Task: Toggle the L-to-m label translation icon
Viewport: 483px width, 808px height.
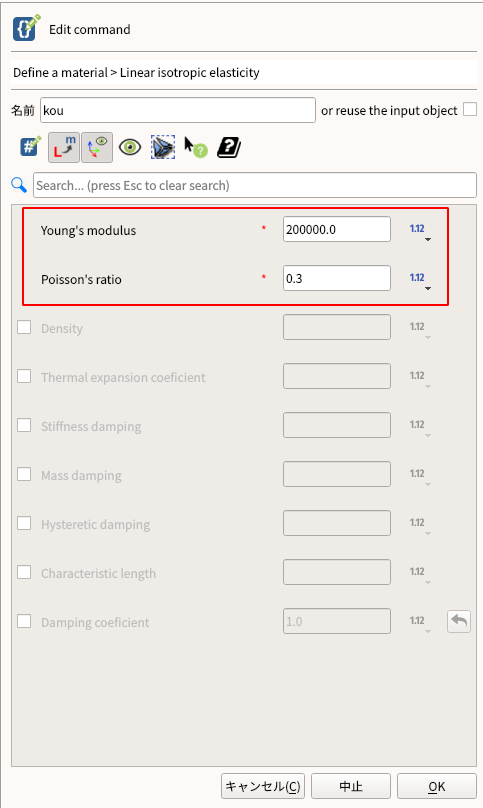Action: 64,147
